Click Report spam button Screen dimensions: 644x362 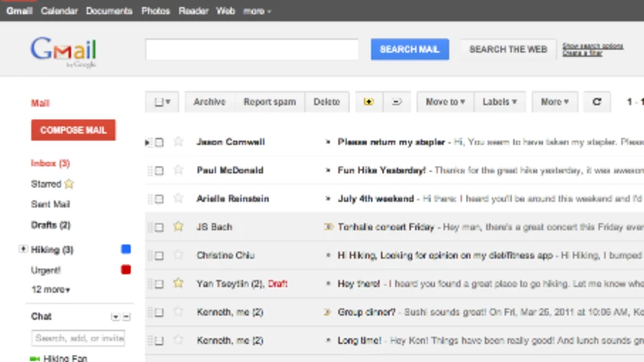[270, 102]
